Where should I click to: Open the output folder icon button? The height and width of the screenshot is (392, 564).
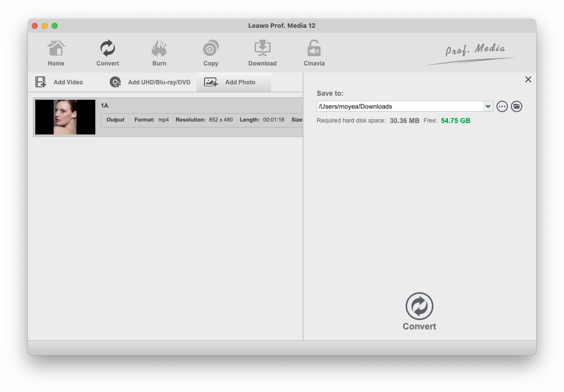[516, 106]
